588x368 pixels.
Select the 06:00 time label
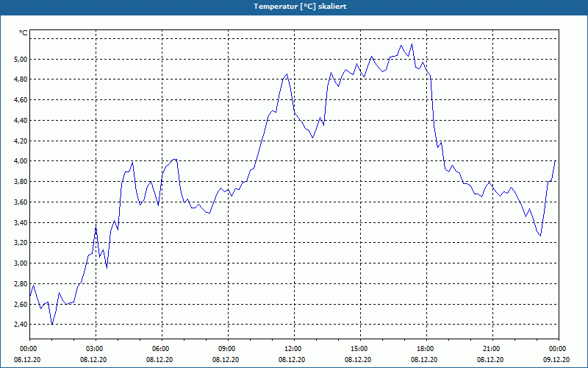tap(162, 349)
